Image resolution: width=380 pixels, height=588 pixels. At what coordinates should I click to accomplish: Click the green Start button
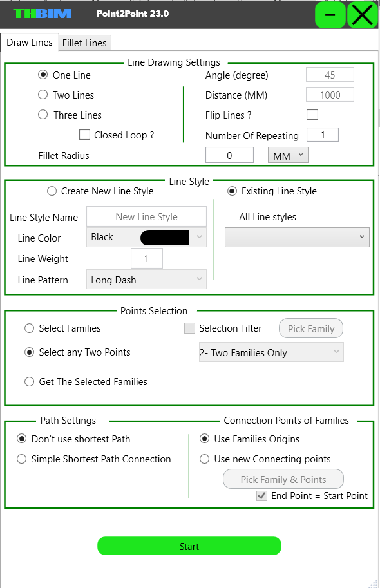point(189,546)
